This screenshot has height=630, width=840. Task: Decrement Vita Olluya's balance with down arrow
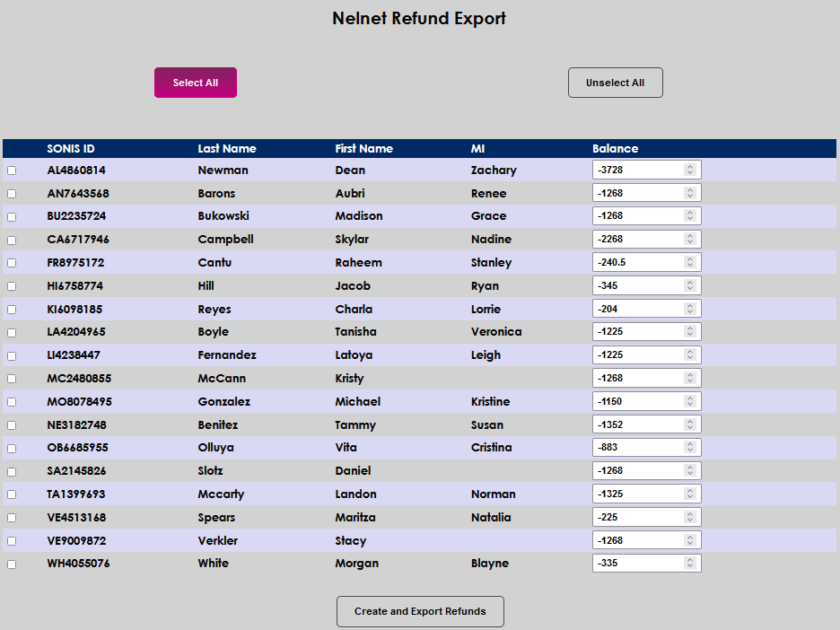click(x=692, y=451)
